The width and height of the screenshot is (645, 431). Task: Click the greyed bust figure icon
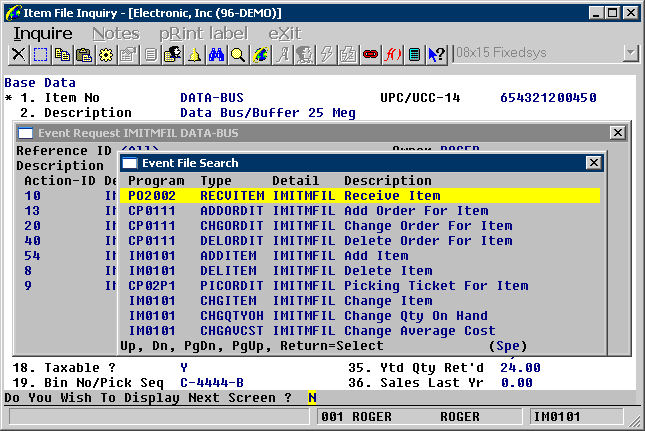(x=304, y=55)
